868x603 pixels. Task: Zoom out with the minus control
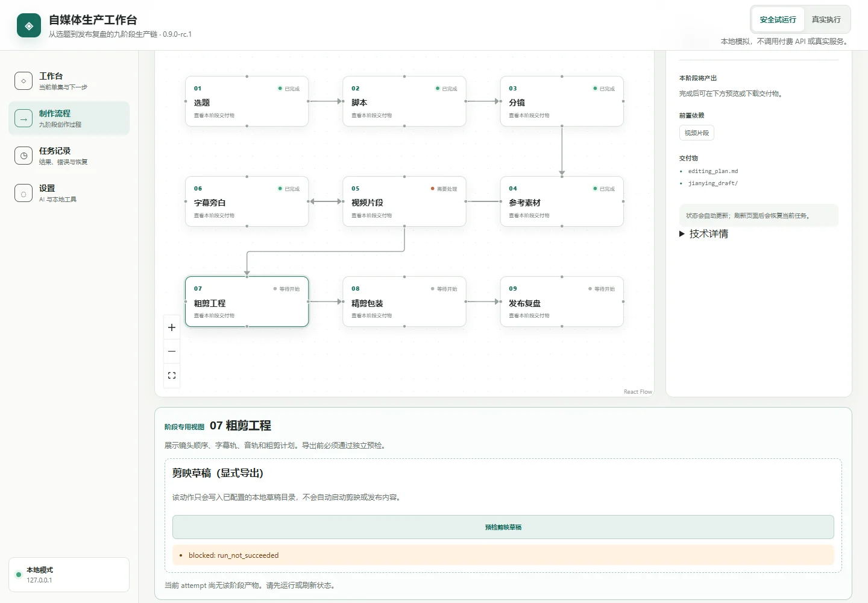tap(172, 351)
